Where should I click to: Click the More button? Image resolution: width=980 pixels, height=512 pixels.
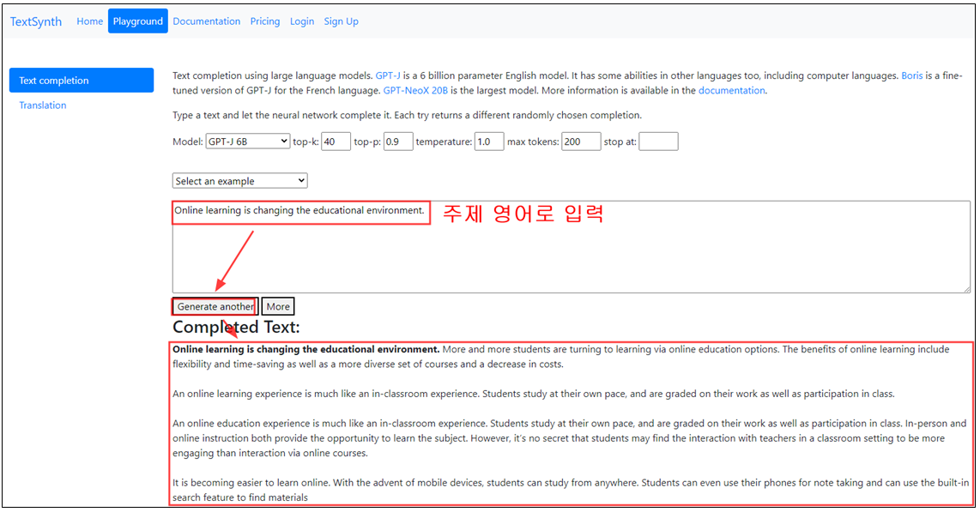[x=277, y=306]
